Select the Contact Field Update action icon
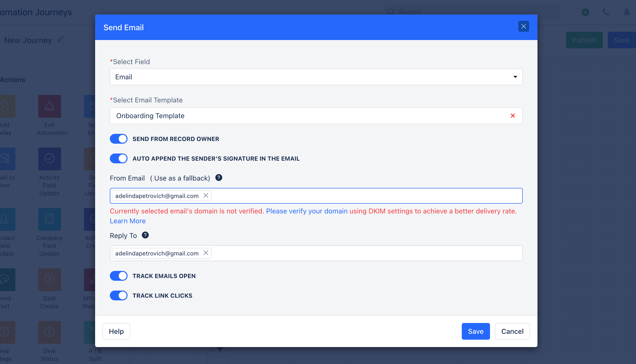 [x=8, y=219]
